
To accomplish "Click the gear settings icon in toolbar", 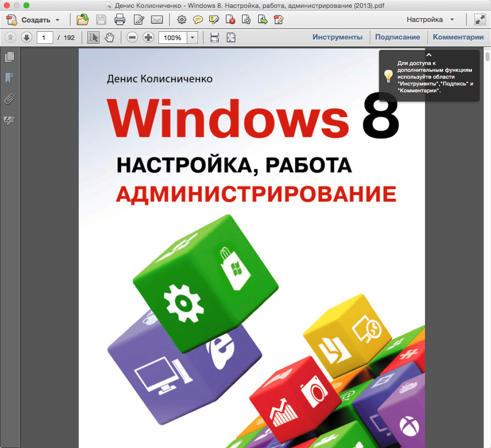I will [x=181, y=20].
